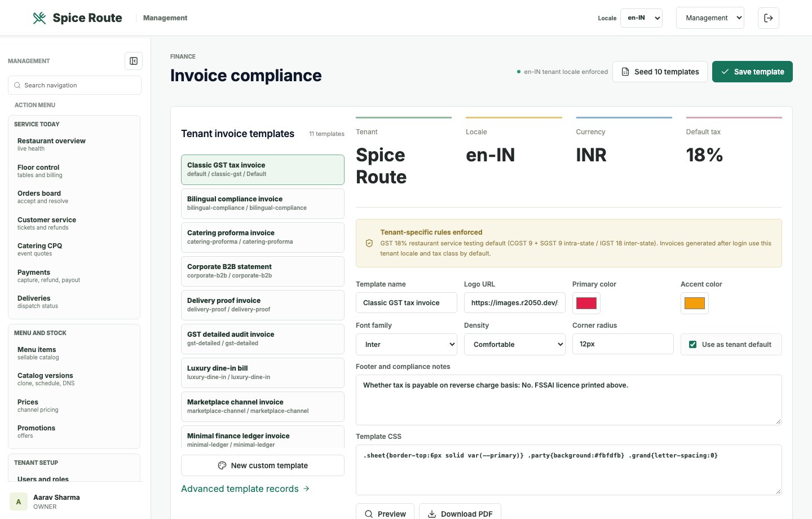Click Seed 10 templates button
The height and width of the screenshot is (519, 812).
pyautogui.click(x=660, y=72)
